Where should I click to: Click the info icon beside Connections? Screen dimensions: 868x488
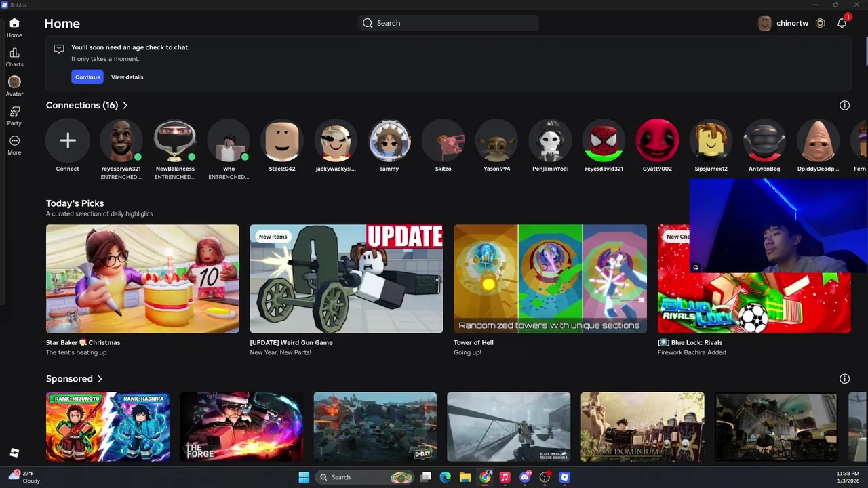click(844, 105)
